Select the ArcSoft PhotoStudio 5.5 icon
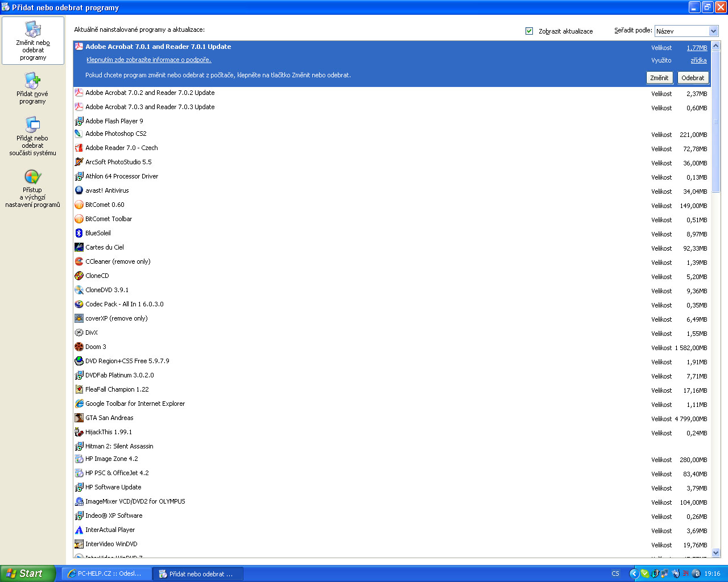 point(79,162)
